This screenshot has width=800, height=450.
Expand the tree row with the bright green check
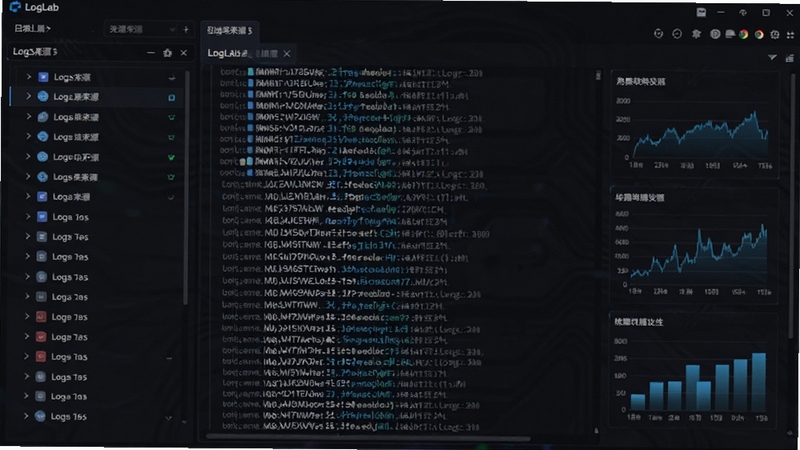coord(28,157)
